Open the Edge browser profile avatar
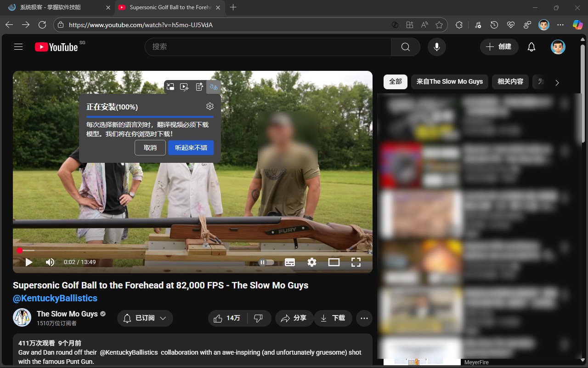The width and height of the screenshot is (588, 368). pyautogui.click(x=544, y=25)
